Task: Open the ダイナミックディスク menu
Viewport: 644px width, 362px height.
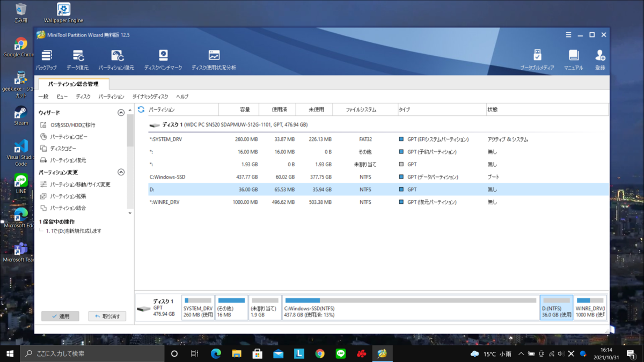Action: (x=150, y=97)
